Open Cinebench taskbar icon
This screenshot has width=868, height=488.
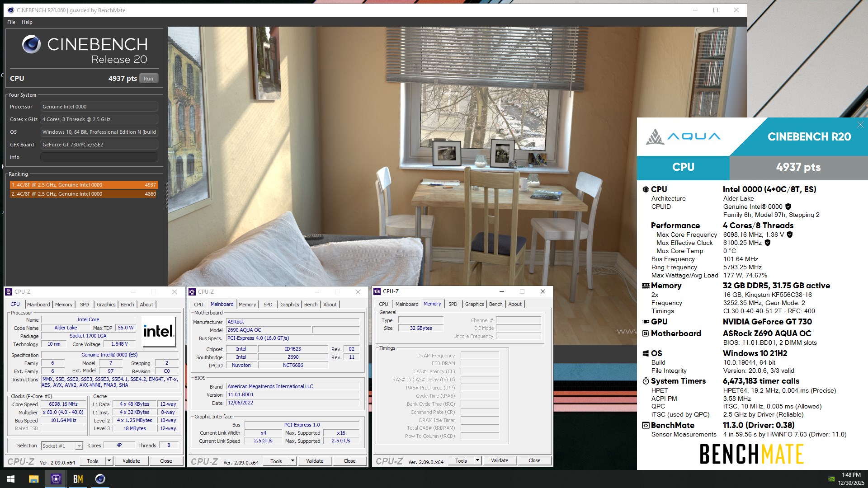100,479
